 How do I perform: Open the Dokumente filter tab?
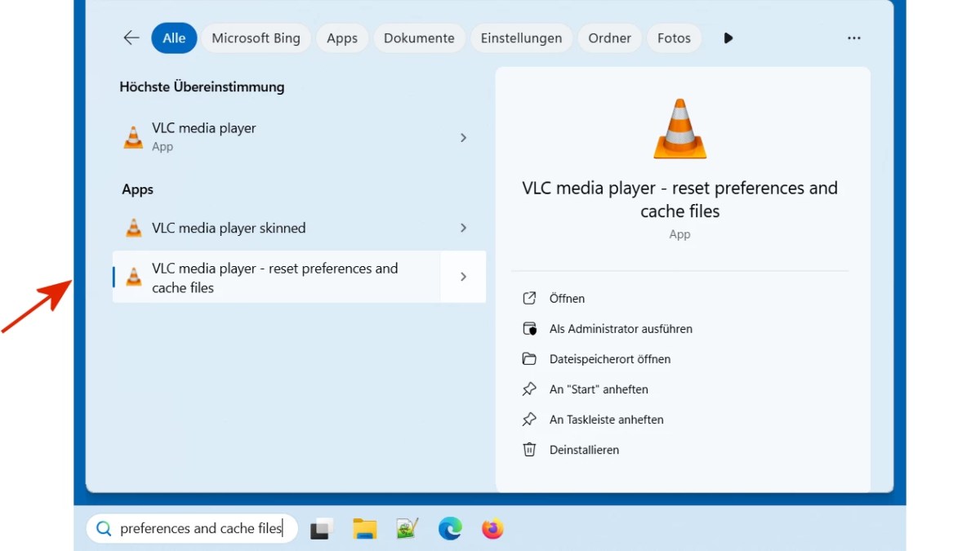tap(419, 38)
